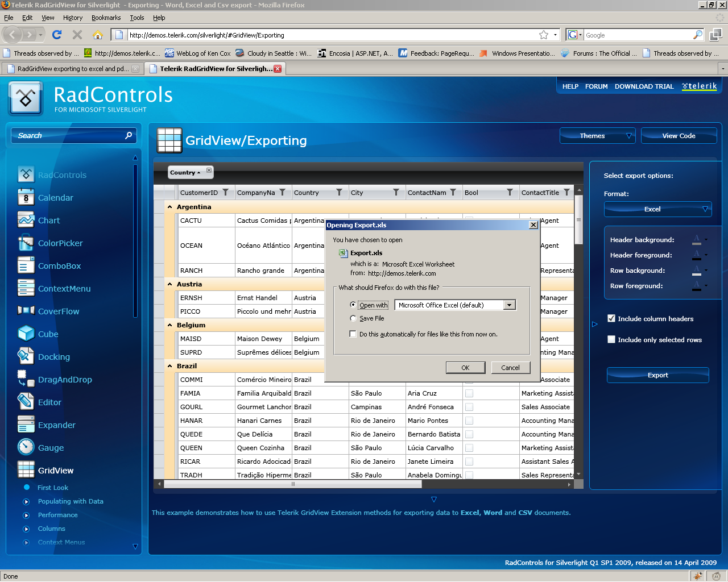728x582 pixels.
Task: Click the City column filter funnel
Action: click(x=396, y=192)
